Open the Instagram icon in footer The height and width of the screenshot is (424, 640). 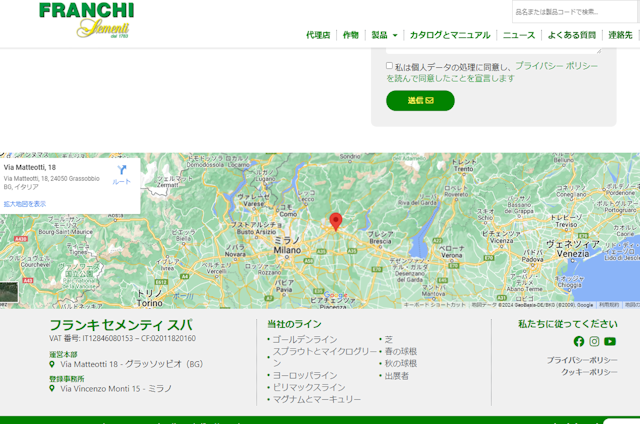click(x=594, y=341)
